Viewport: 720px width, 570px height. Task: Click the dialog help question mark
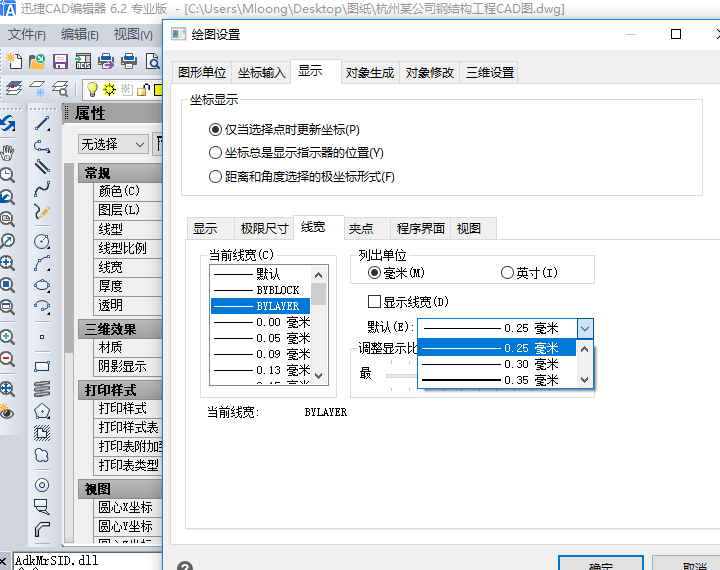point(185,566)
